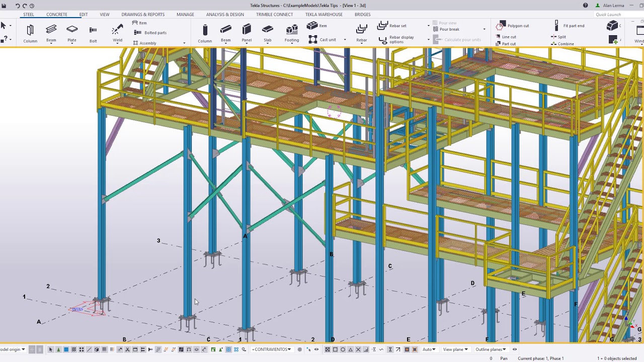Select the Footing tool
This screenshot has height=362, width=644.
pos(292,34)
